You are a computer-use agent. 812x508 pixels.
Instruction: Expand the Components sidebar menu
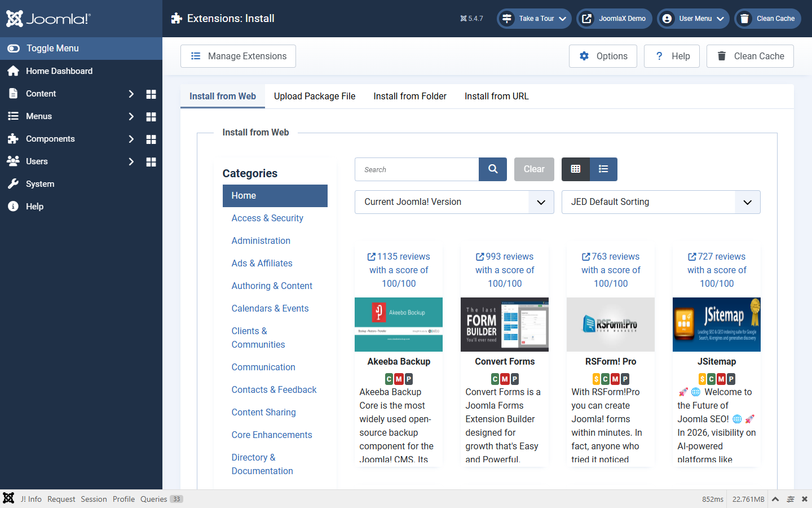click(x=131, y=139)
